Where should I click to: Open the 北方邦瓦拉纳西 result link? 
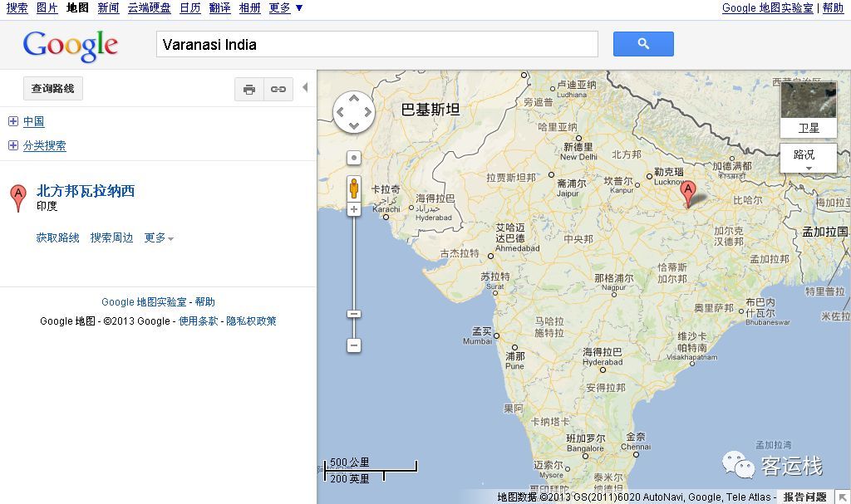point(86,191)
